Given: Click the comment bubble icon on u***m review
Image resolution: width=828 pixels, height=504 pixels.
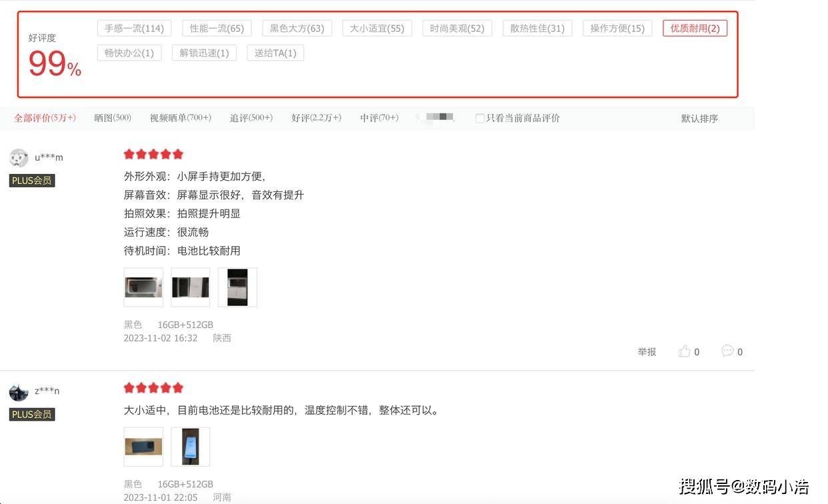Looking at the screenshot, I should click(x=727, y=351).
